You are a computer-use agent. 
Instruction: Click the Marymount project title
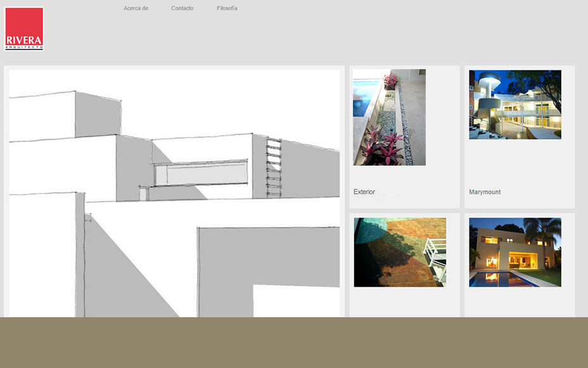(x=485, y=192)
